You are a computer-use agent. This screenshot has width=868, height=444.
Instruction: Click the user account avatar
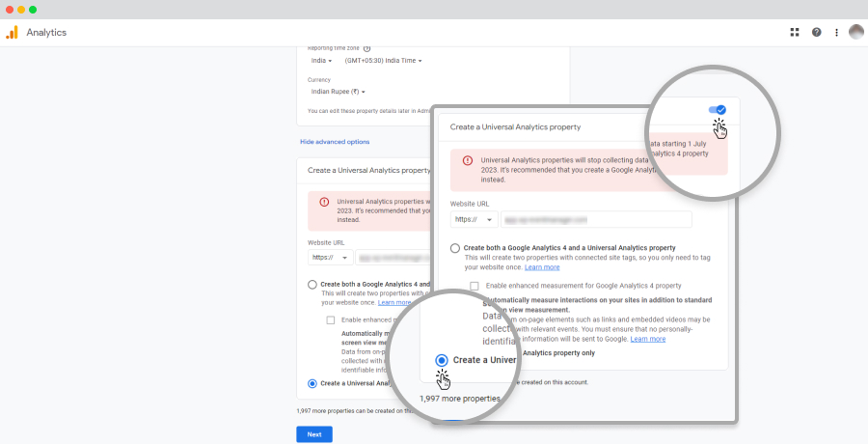855,32
